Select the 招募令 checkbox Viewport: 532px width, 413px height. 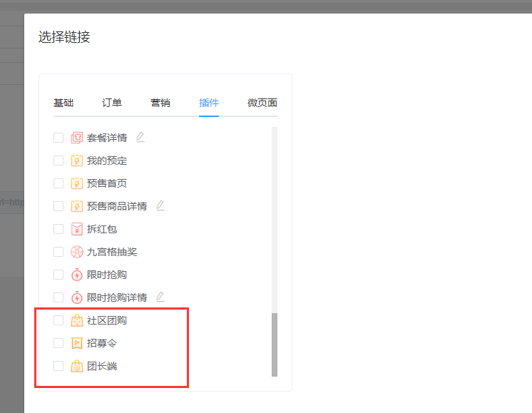(x=58, y=343)
